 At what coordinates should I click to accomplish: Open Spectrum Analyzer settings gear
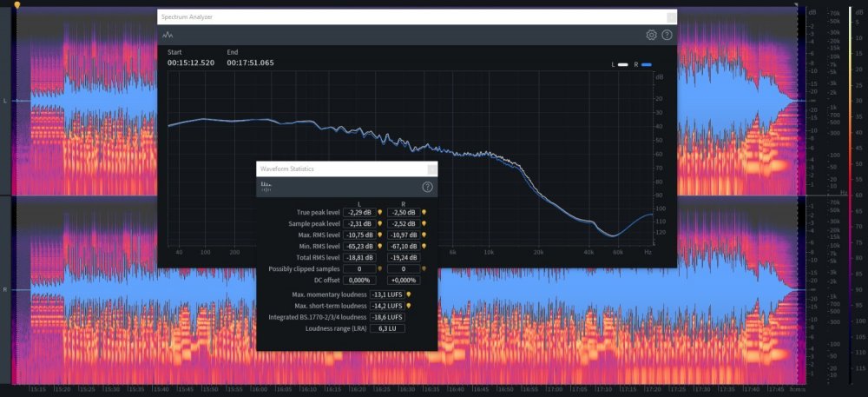click(651, 35)
